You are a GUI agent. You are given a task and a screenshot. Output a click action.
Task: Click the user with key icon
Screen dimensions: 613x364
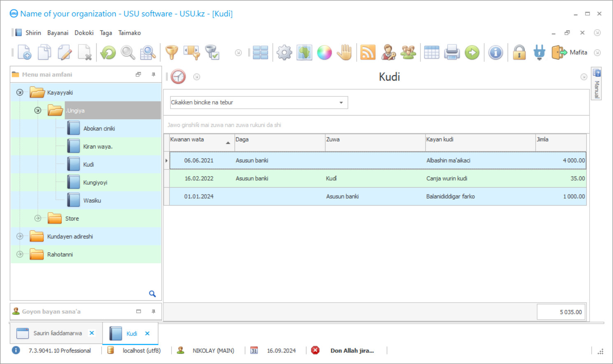coord(388,53)
